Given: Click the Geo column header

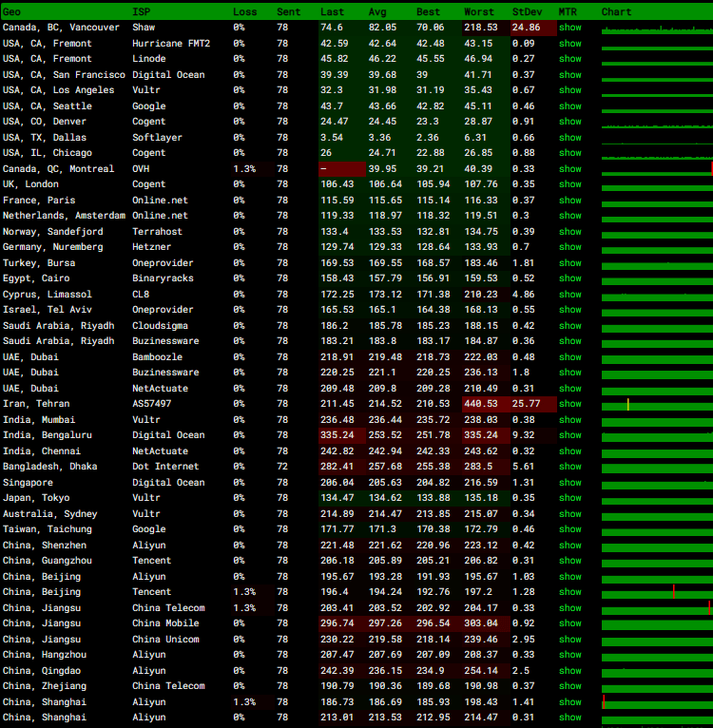Looking at the screenshot, I should coord(11,12).
